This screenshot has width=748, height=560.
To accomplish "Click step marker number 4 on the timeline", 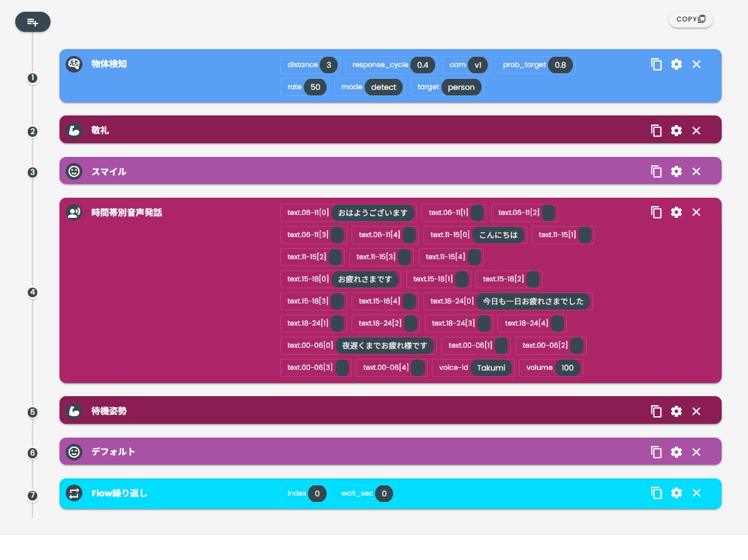I will 33,292.
